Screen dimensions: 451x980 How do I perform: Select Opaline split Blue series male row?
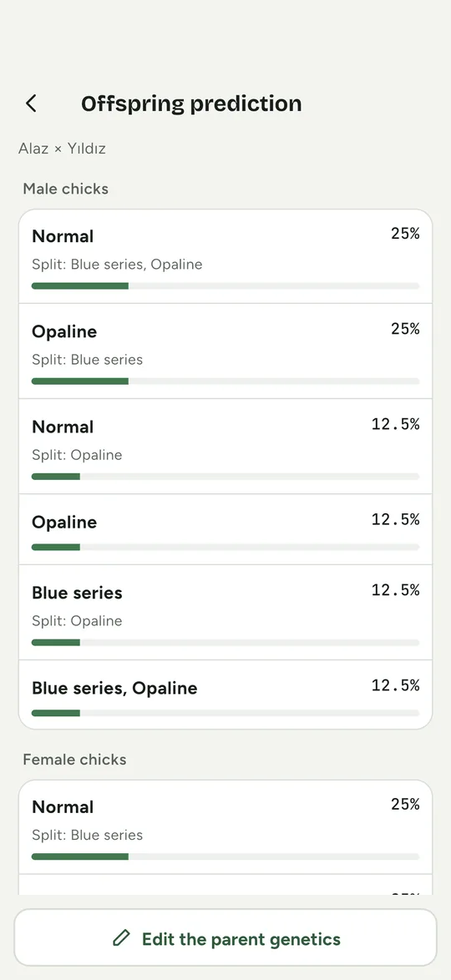(x=225, y=351)
